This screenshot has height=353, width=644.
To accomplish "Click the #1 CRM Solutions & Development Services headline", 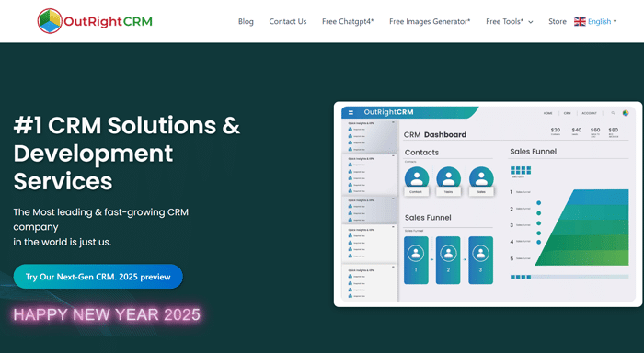I will pos(127,154).
